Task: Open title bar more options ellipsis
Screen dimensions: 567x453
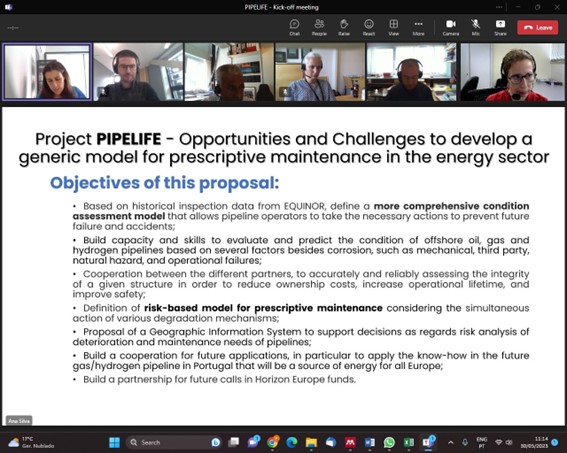Action: (x=499, y=7)
